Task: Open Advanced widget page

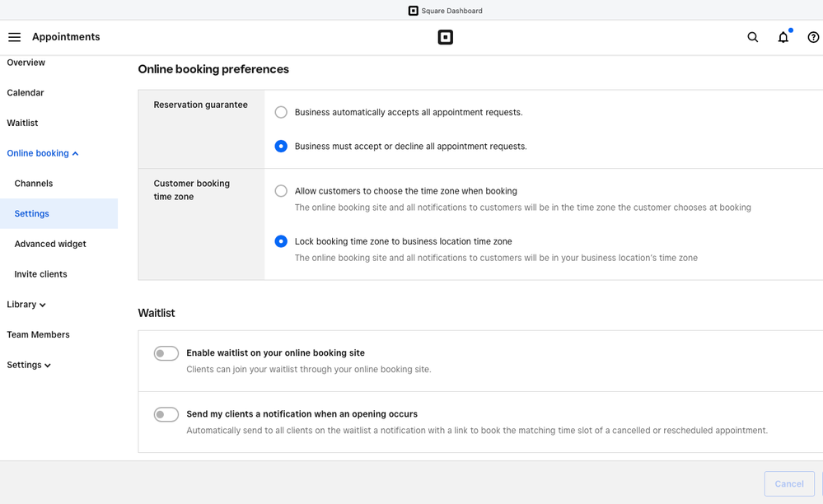Action: 50,244
